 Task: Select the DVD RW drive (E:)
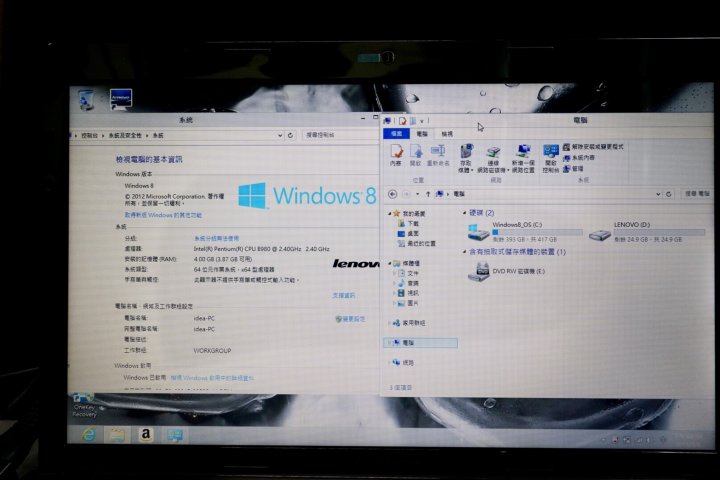tap(506, 271)
